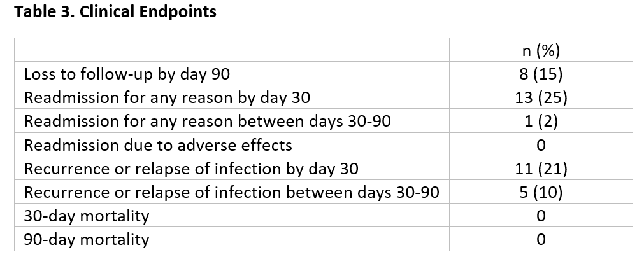The image size is (644, 264).
Task: Select "Readmission due to adverse effects" row label
Action: point(158,145)
